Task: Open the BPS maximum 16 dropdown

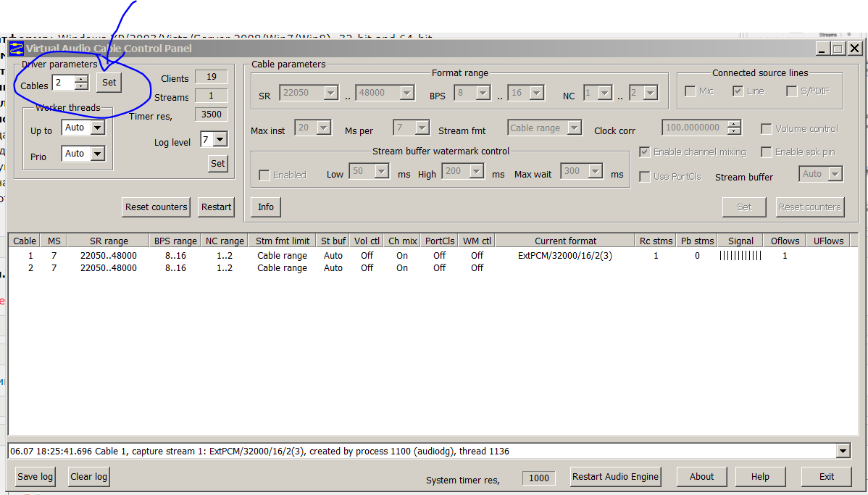Action: [x=536, y=93]
